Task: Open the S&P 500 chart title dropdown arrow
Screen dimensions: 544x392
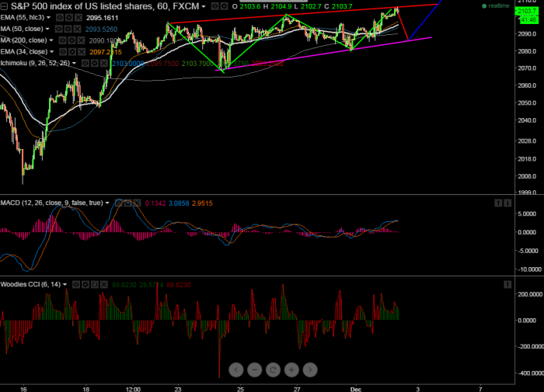Action: [204, 6]
